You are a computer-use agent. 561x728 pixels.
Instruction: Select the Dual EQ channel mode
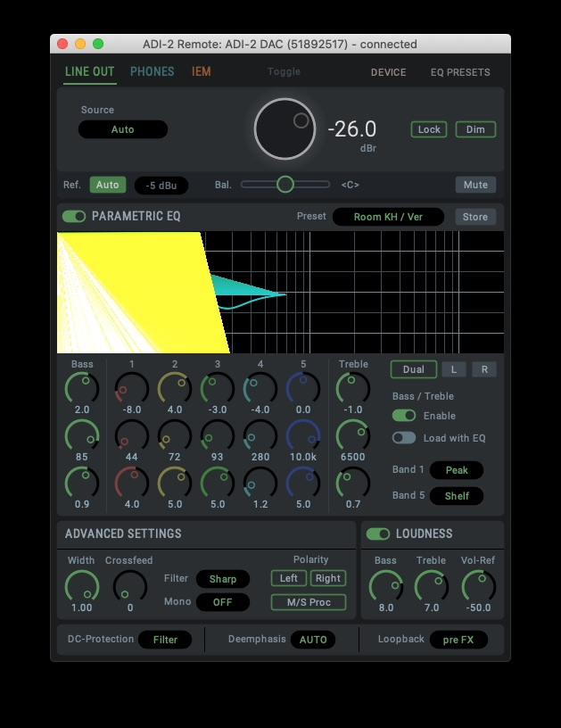pos(414,369)
